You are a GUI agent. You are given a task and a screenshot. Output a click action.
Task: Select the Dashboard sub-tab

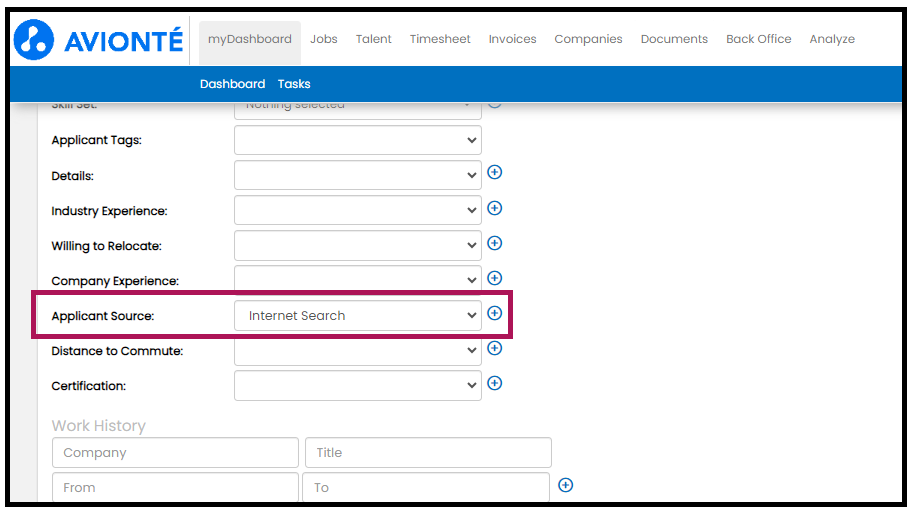pyautogui.click(x=232, y=84)
